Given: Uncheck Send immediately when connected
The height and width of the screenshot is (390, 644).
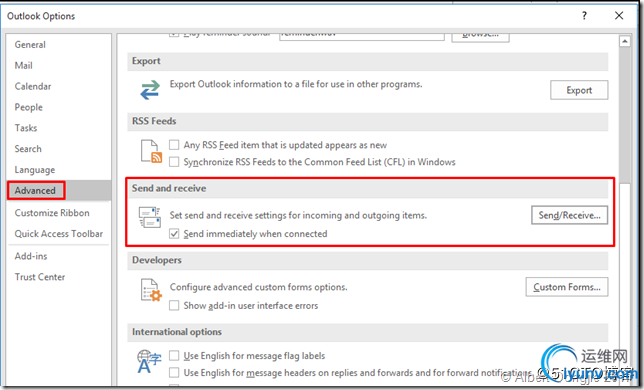Looking at the screenshot, I should pyautogui.click(x=174, y=234).
